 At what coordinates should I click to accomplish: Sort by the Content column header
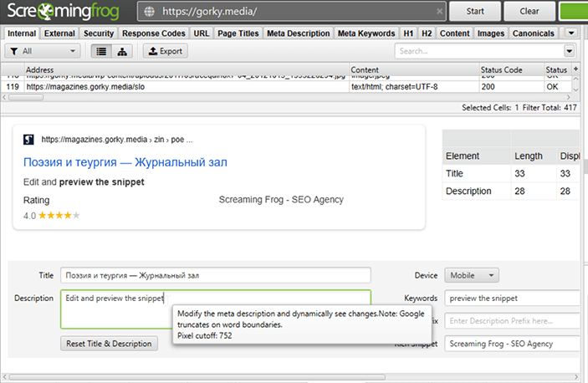(414, 69)
